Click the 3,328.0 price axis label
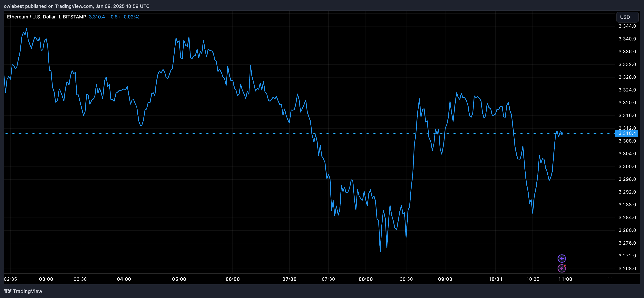 pos(627,77)
